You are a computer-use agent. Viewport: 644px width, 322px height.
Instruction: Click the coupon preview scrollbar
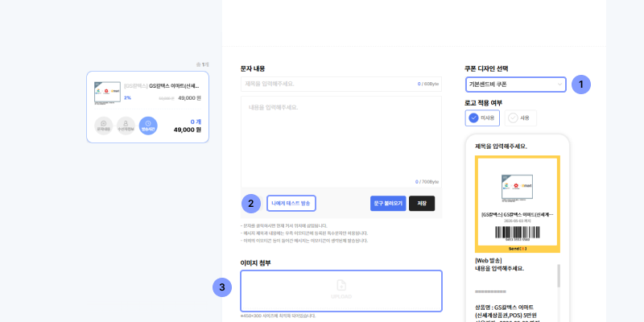(559, 278)
